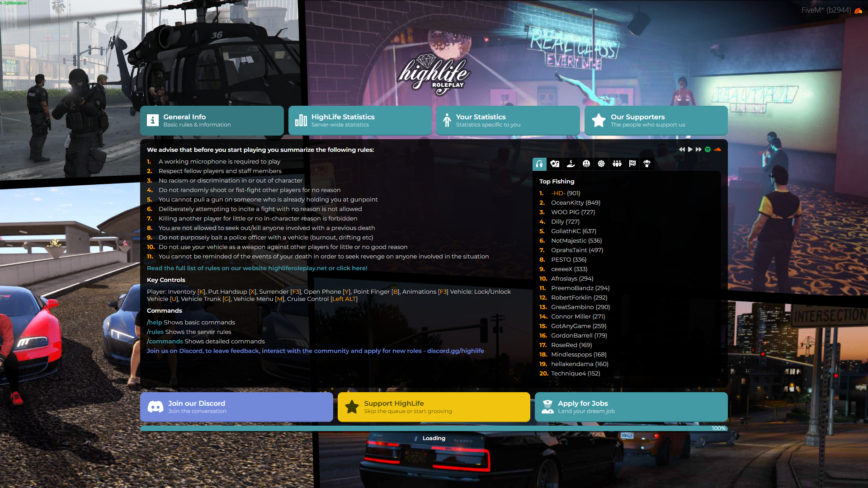Image resolution: width=868 pixels, height=488 pixels.
Task: Select the parachute stats icon
Action: (647, 164)
